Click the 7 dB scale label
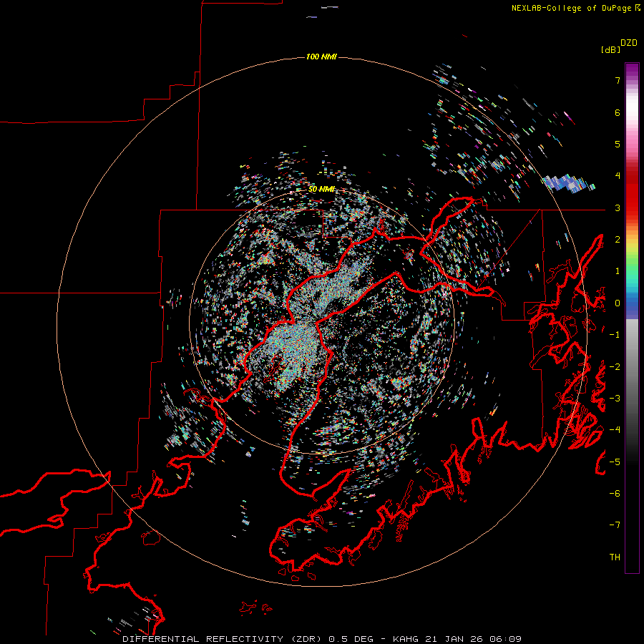The height and width of the screenshot is (644, 644). (x=618, y=80)
